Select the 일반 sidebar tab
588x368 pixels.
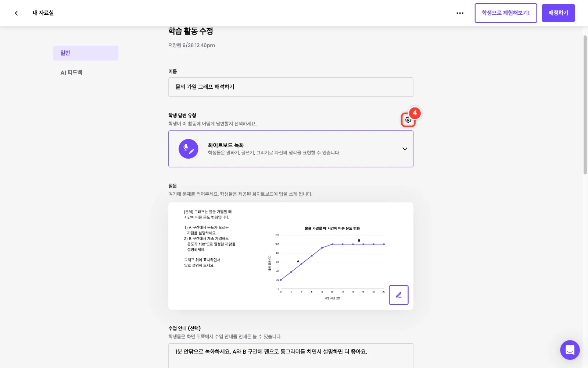tap(86, 53)
